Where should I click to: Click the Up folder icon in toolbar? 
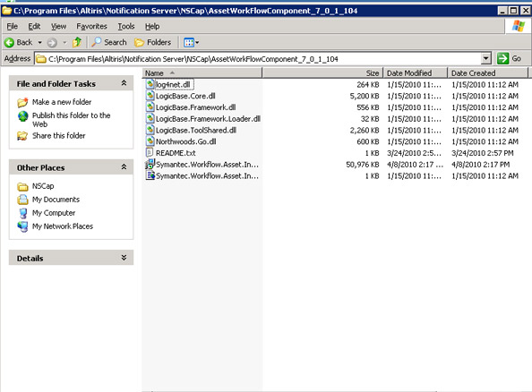pyautogui.click(x=77, y=42)
